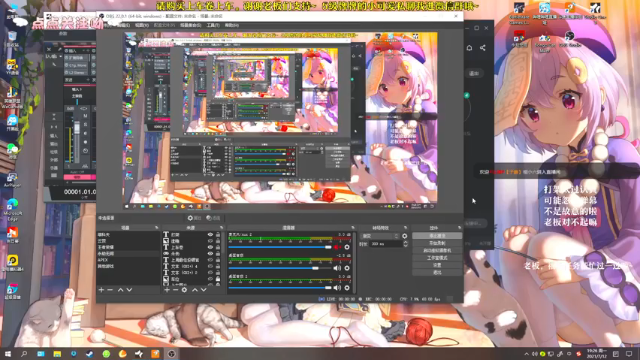Open the scene transition type dropdown

click(x=380, y=236)
